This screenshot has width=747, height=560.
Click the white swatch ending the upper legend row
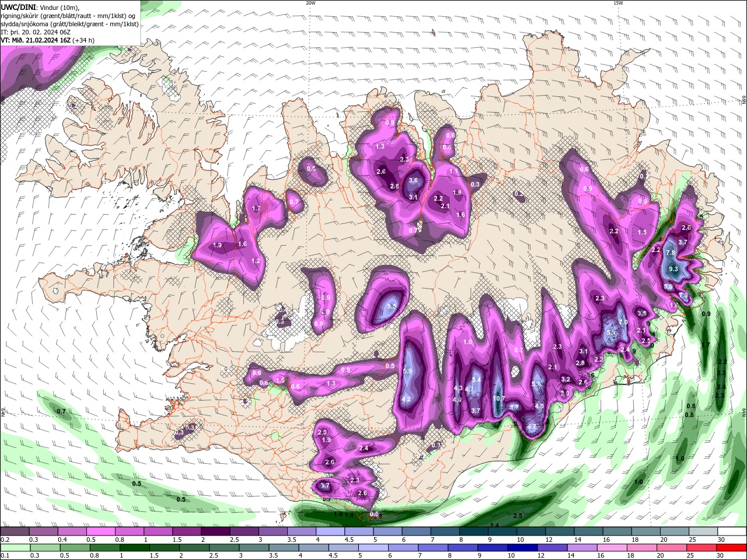click(x=732, y=531)
